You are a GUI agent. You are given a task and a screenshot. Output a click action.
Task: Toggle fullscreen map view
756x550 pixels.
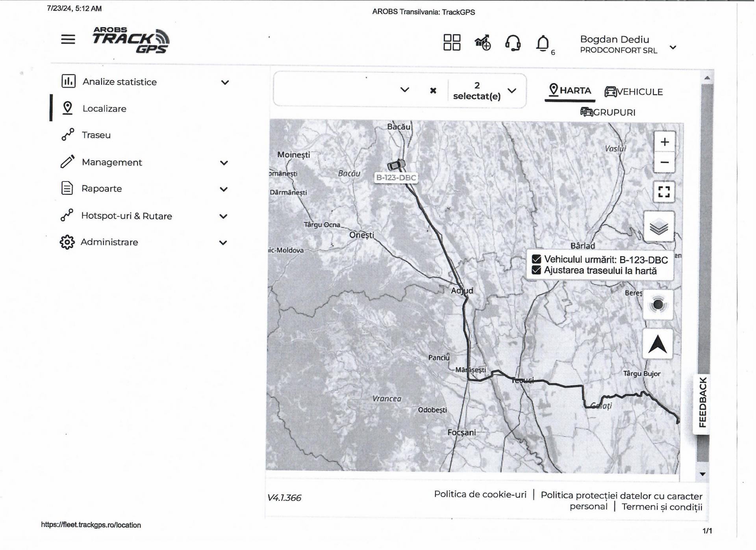[664, 192]
